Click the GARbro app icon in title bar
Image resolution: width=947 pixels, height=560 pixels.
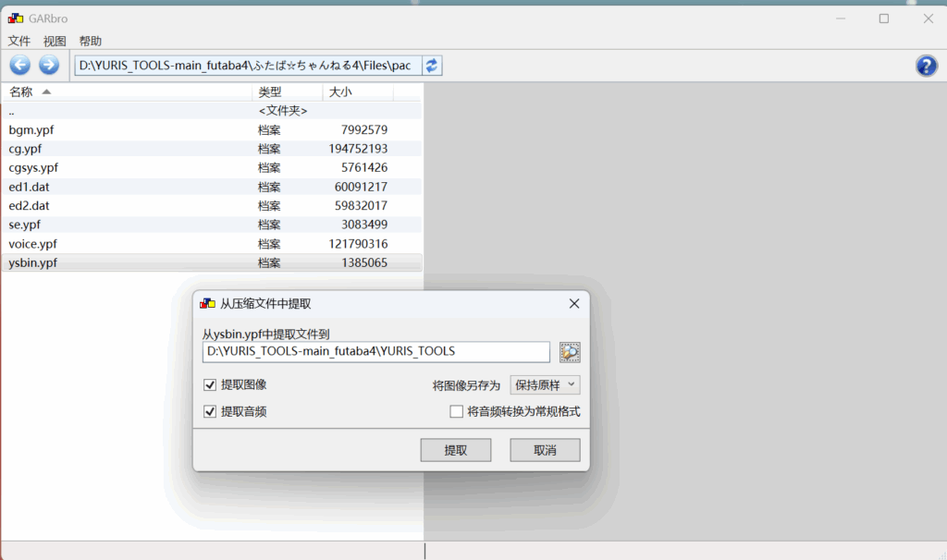[16, 18]
